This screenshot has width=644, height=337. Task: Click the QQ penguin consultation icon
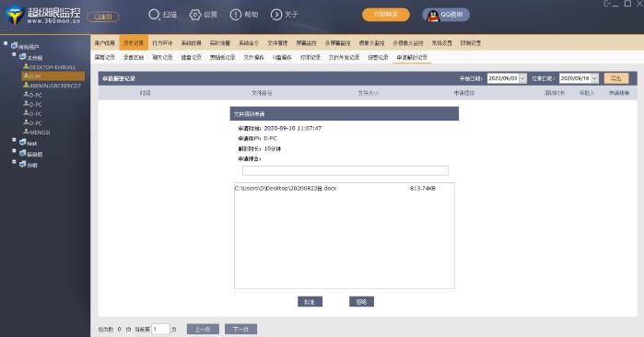point(433,16)
